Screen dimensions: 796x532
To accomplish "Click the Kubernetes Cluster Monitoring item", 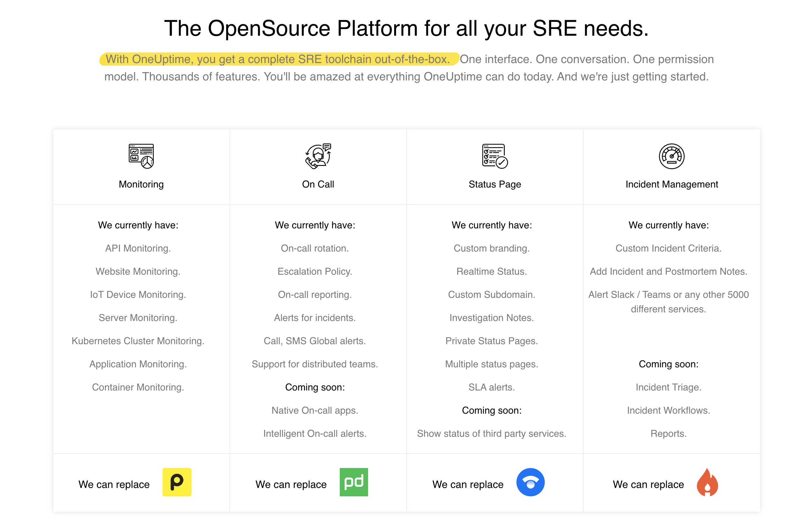I will pyautogui.click(x=138, y=341).
